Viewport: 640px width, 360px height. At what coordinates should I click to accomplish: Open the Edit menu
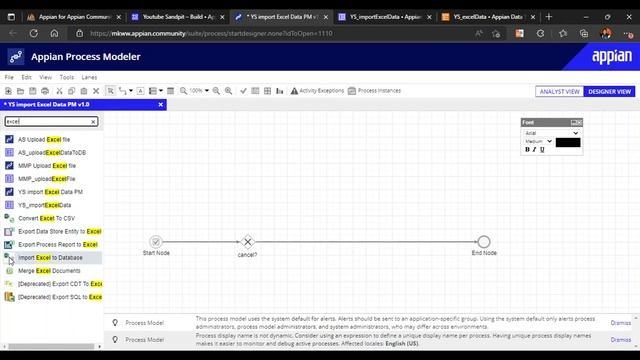tap(27, 77)
